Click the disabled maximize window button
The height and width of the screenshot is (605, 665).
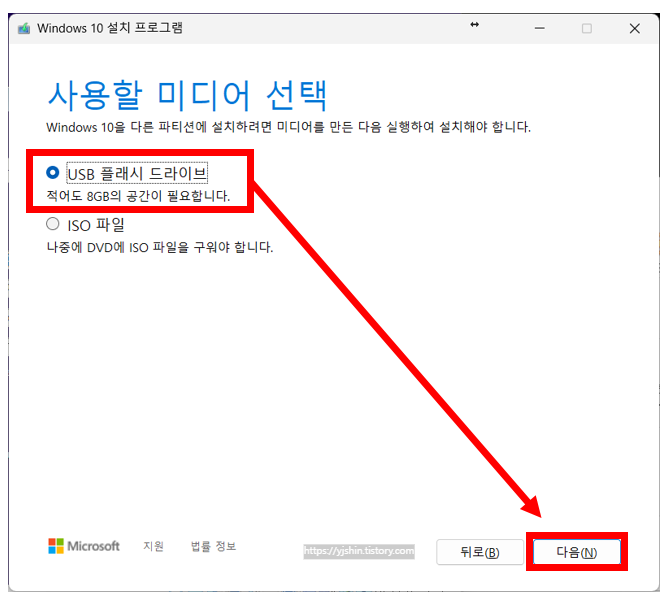[587, 28]
